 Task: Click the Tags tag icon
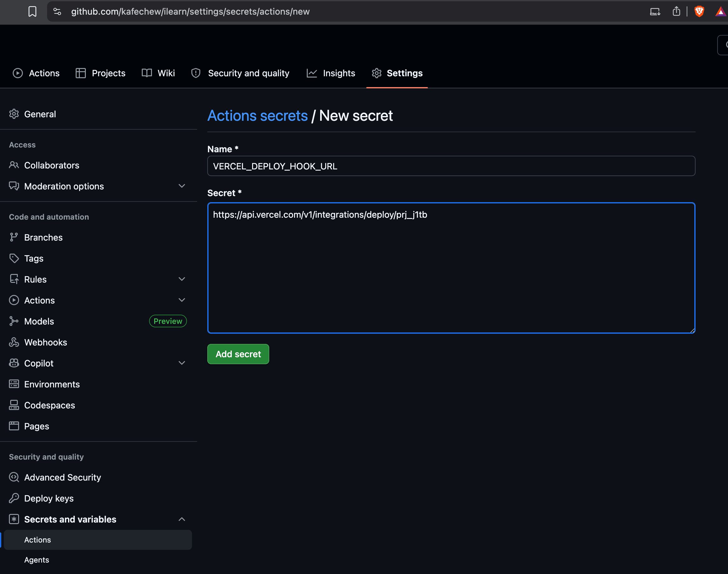click(14, 258)
